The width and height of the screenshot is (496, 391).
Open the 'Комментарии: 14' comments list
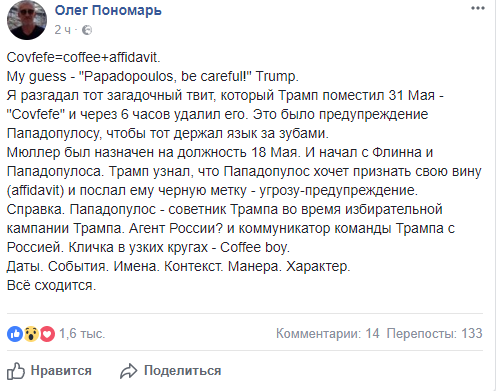click(328, 334)
